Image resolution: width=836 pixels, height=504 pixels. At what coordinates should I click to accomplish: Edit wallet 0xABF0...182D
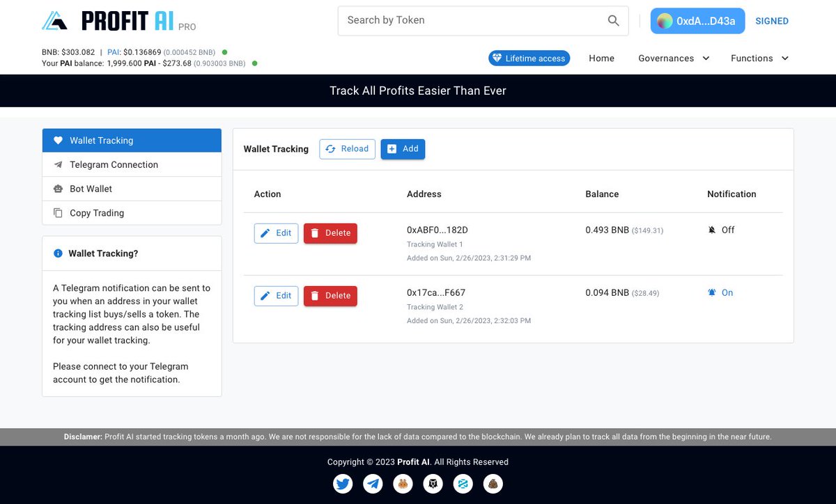[277, 233]
